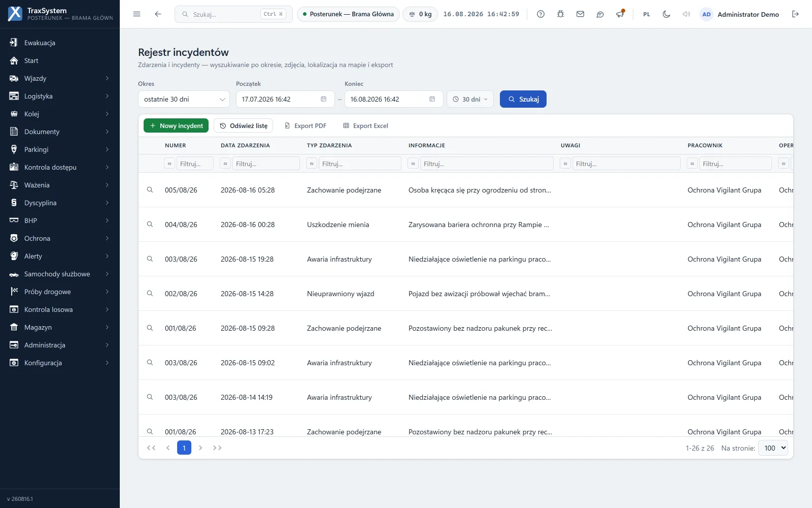Click the Informacje column filter field
Screen dimensions: 812x508
(487, 164)
